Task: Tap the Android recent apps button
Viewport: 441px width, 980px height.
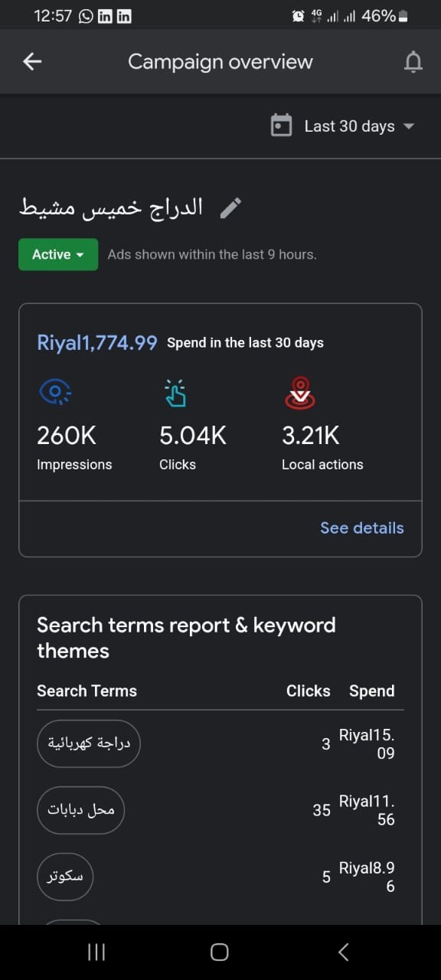Action: point(96,952)
